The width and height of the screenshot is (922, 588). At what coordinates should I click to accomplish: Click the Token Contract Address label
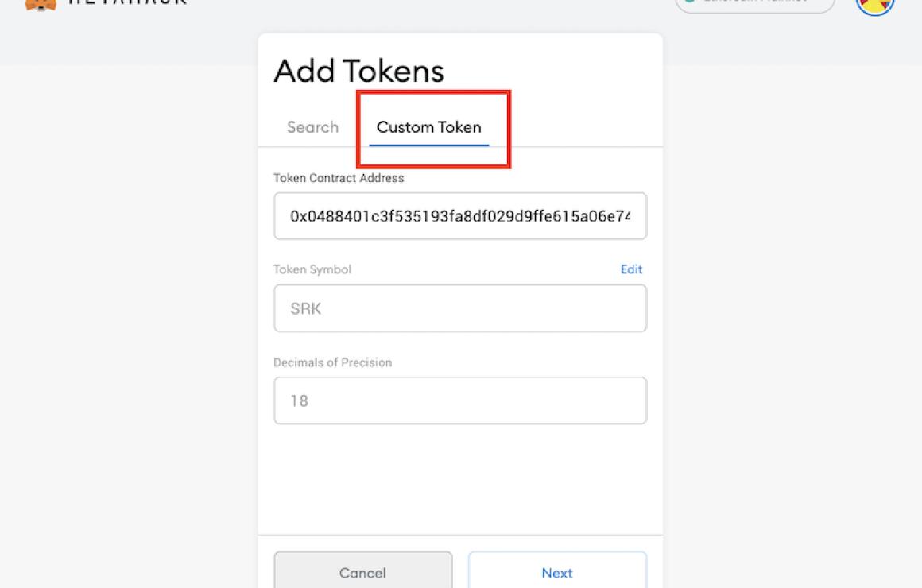339,178
